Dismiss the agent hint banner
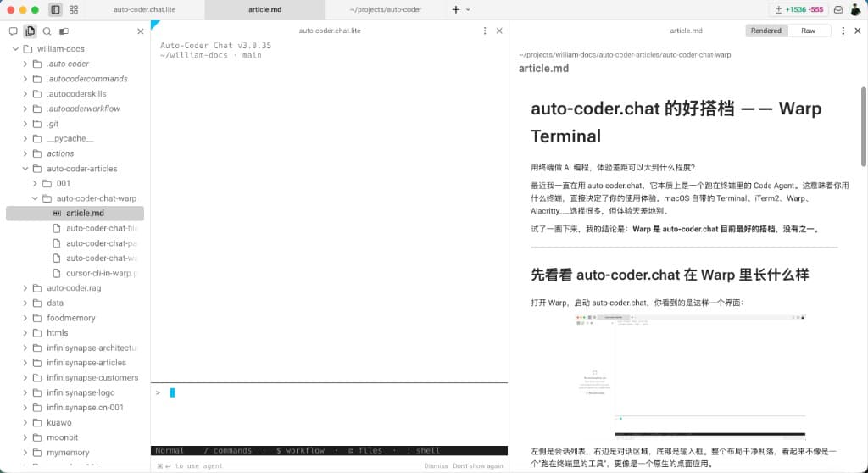 [436, 466]
